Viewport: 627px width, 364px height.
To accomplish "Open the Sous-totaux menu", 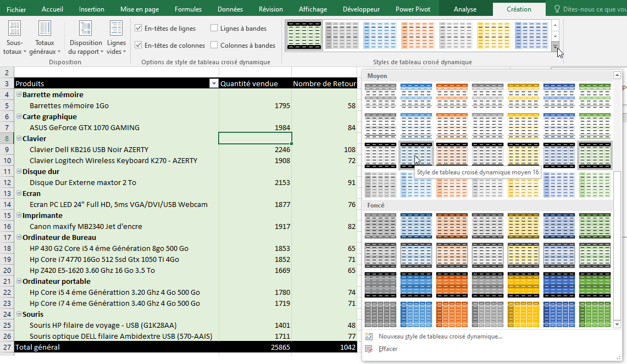I will [15, 37].
